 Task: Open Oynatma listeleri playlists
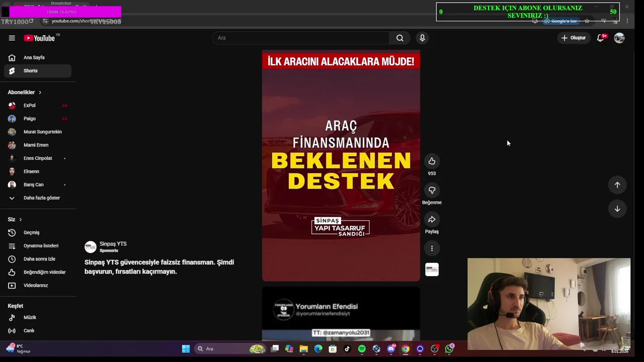tap(38, 246)
